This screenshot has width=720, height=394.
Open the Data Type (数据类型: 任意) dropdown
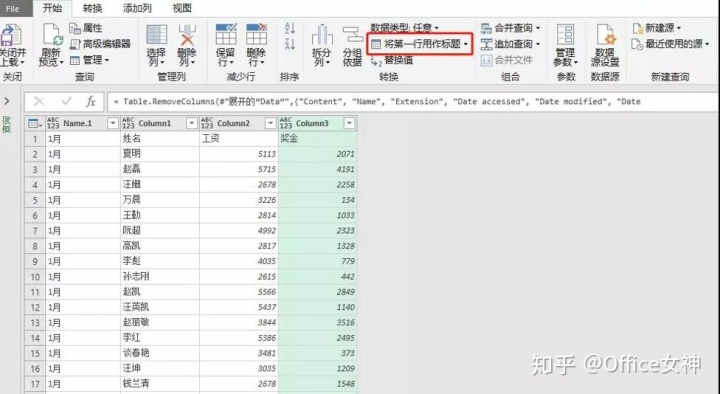[x=405, y=28]
